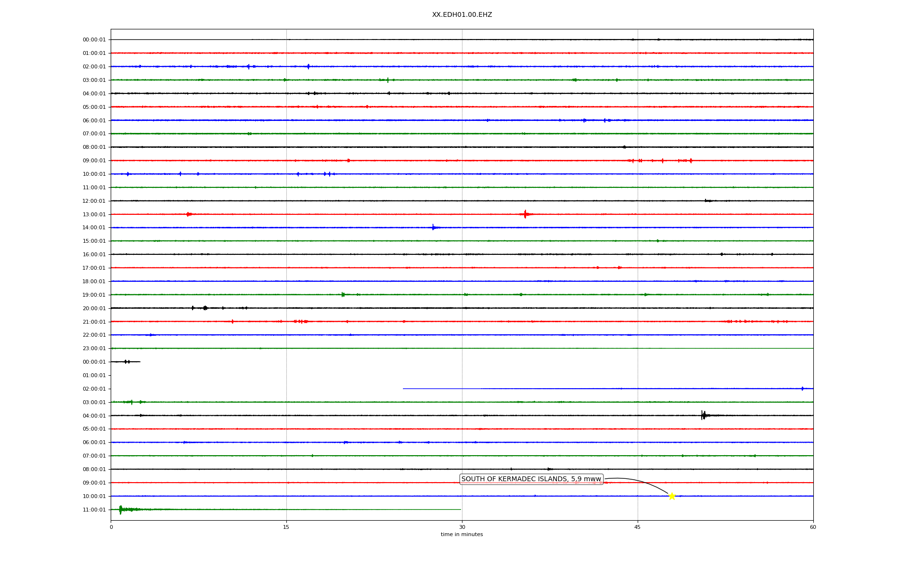Click the 30 tick on the x-axis
This screenshot has width=924, height=578.
(462, 527)
